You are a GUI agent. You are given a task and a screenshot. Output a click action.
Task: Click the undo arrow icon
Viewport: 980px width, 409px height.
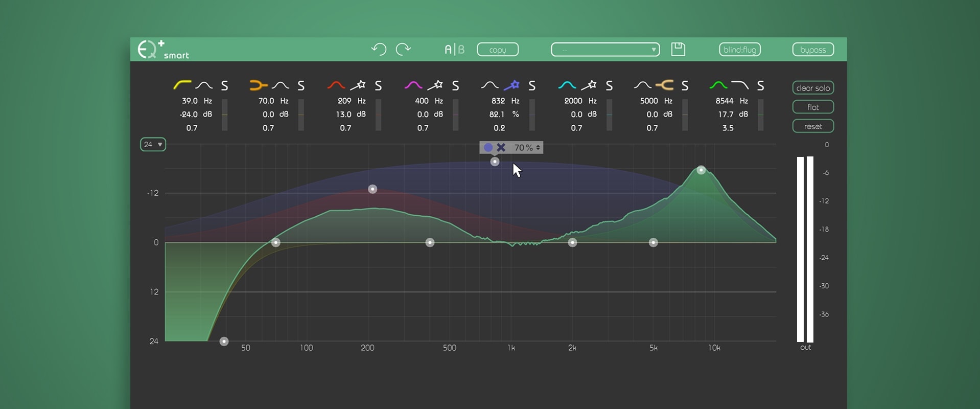coord(379,49)
